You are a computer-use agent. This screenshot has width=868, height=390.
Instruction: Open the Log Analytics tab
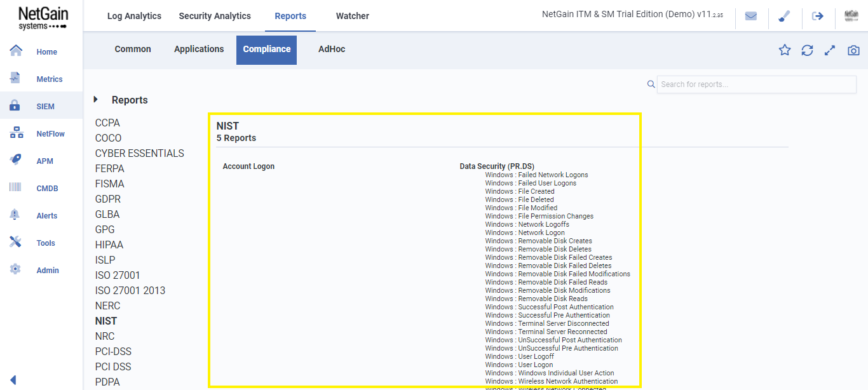pos(134,16)
